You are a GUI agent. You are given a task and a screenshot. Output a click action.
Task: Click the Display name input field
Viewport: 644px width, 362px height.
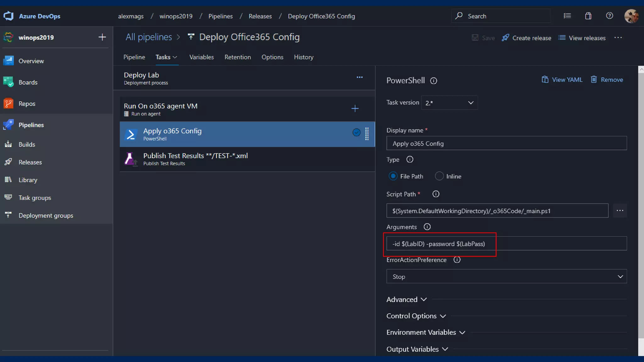[506, 144]
